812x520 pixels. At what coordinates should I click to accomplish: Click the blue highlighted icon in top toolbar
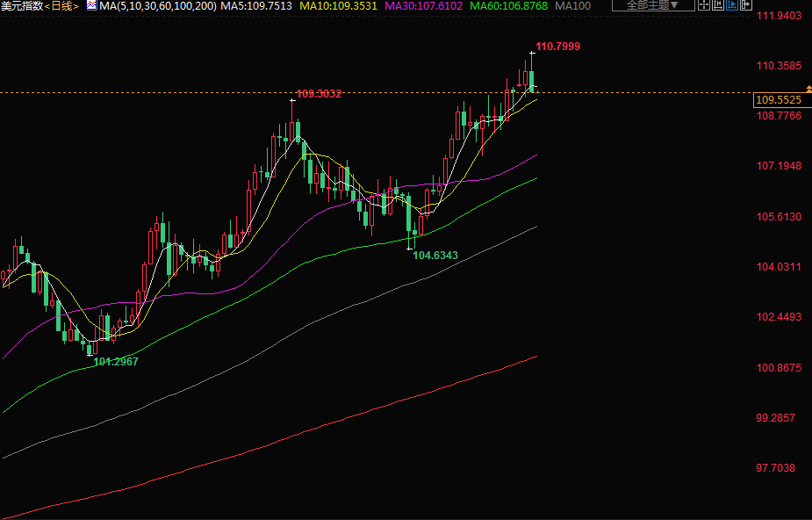pos(731,5)
